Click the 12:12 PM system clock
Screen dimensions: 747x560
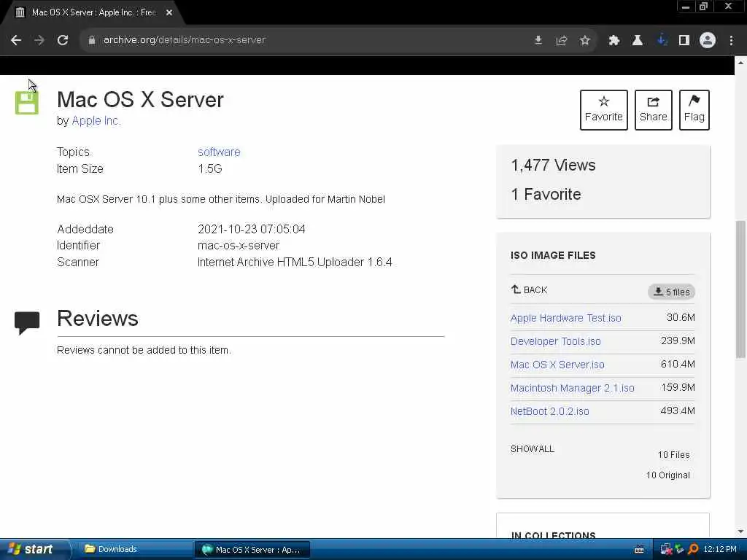click(720, 550)
